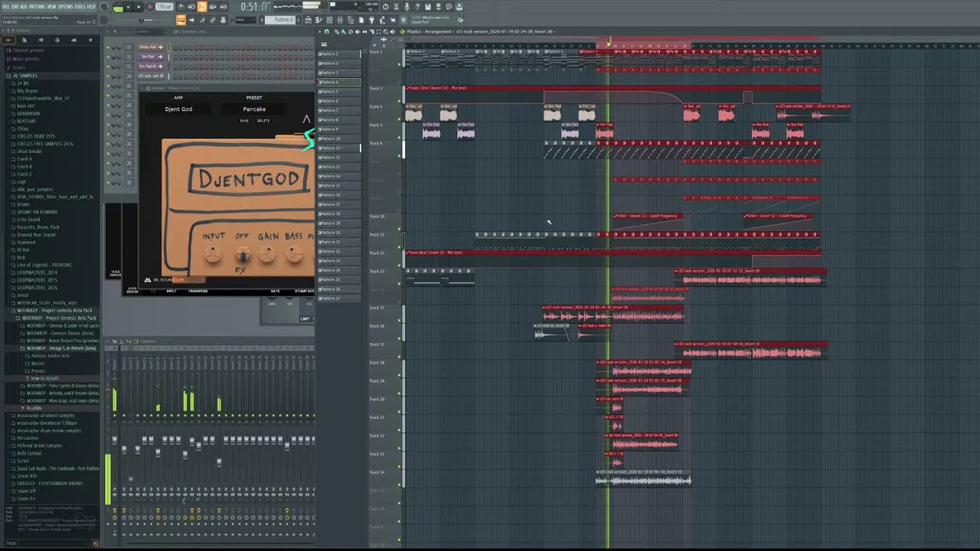Toggle the OFF switch on the amp

click(x=243, y=254)
